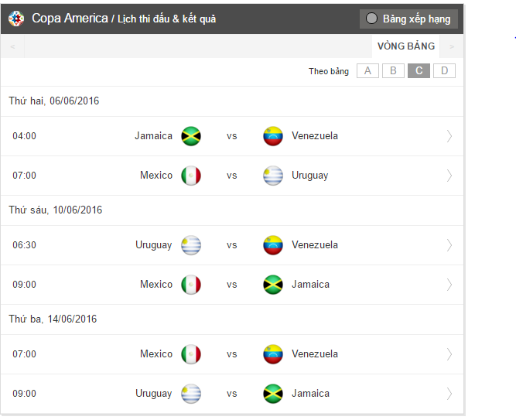
Task: Click Jamaica flag in Mexico vs Jamaica match
Action: (x=273, y=285)
